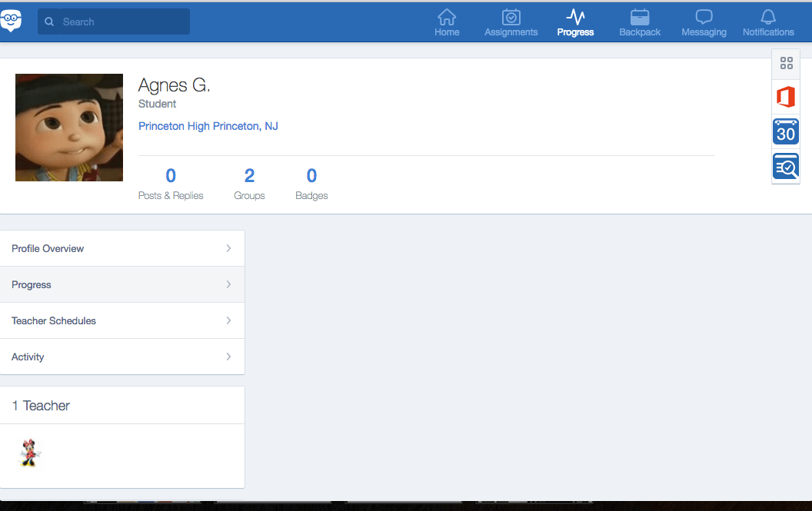This screenshot has height=511, width=812.
Task: Expand Progress row chevron arrow
Action: pos(228,284)
